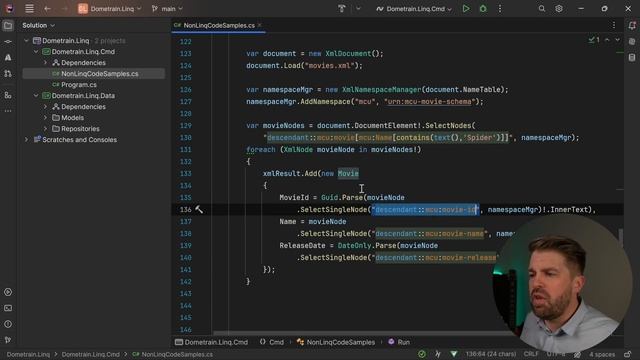640x360 pixels.
Task: Click Dometrain.Linq.Cmd editor breadcrumb
Action: click(211, 342)
